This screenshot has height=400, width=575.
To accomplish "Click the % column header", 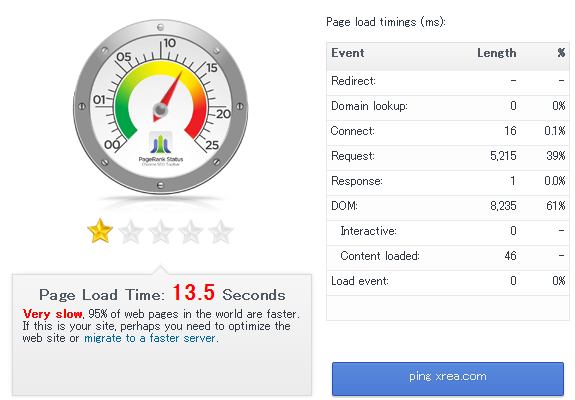I will point(561,53).
